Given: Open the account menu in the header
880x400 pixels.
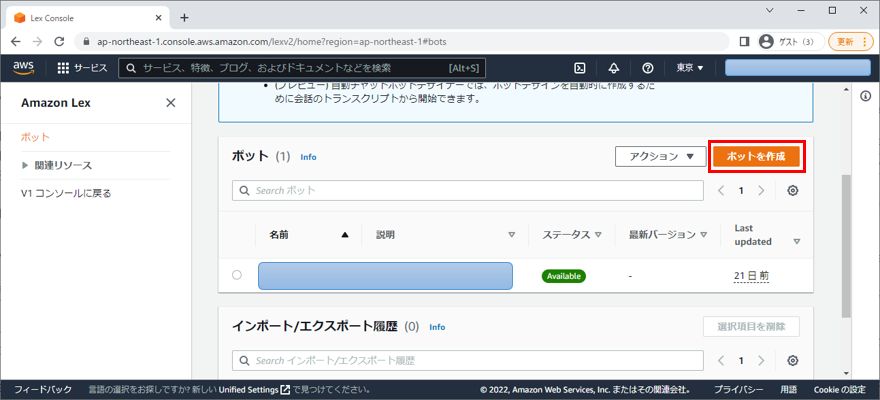Looking at the screenshot, I should [x=798, y=68].
